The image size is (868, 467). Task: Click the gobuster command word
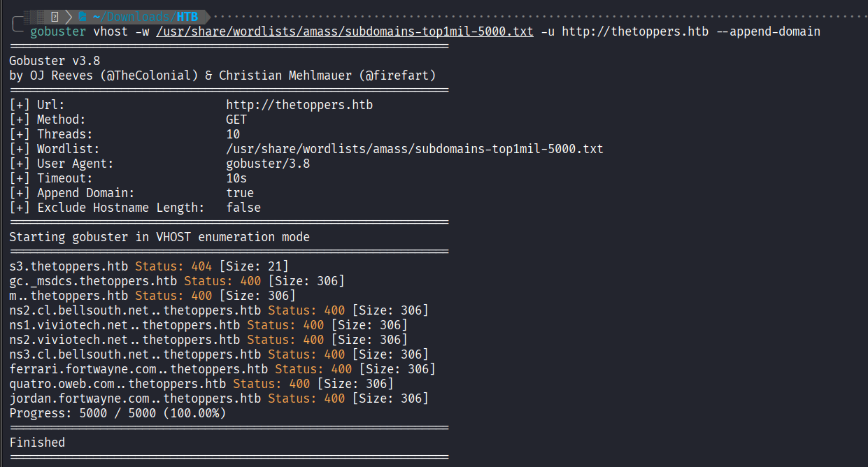[x=58, y=31]
